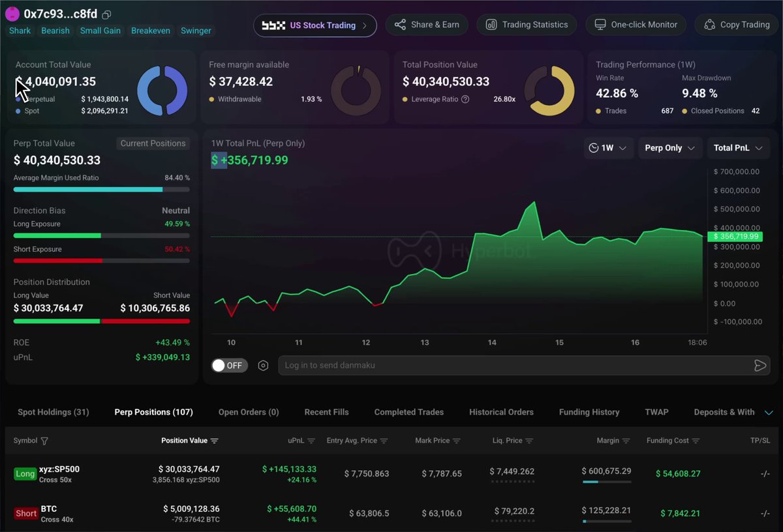The height and width of the screenshot is (532, 783).
Task: Open the Total PnL dropdown
Action: point(739,148)
